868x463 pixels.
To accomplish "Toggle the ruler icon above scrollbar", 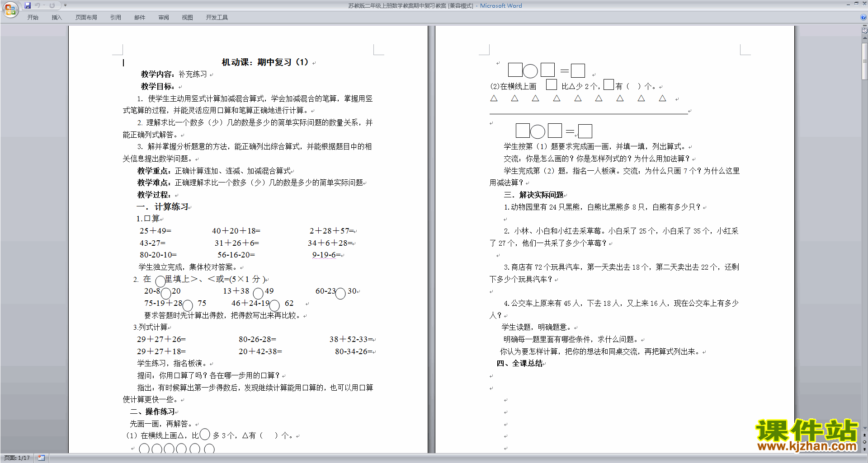I will (x=865, y=31).
